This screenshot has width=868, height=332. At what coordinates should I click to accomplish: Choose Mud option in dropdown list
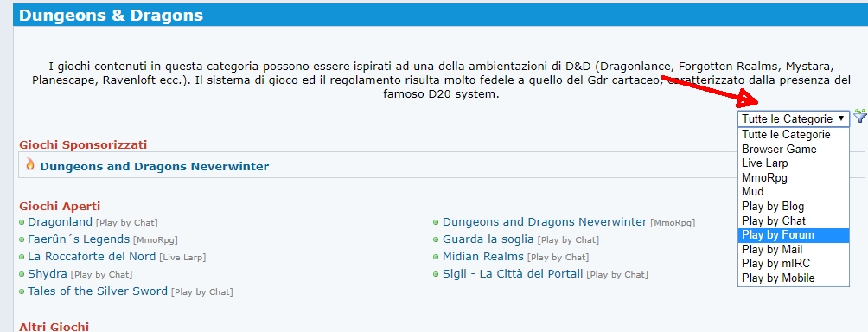coord(794,191)
